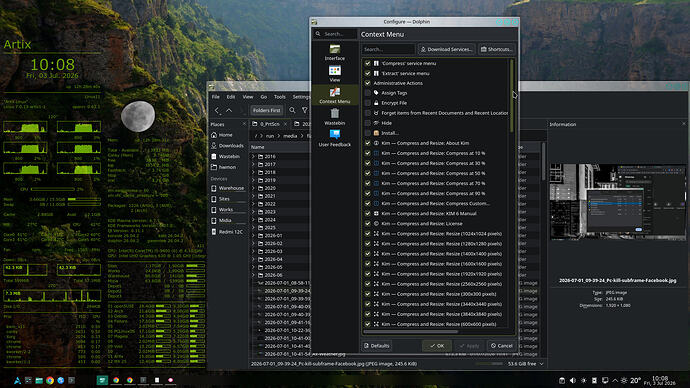Uncheck the 'Compress' service menu checkbox
The width and height of the screenshot is (690, 388).
367,63
